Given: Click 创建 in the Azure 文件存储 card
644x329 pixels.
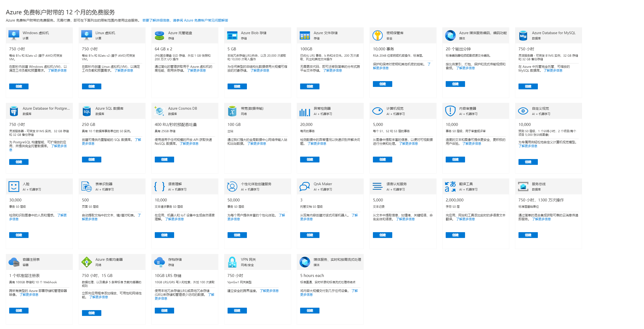Looking at the screenshot, I should click(x=310, y=86).
